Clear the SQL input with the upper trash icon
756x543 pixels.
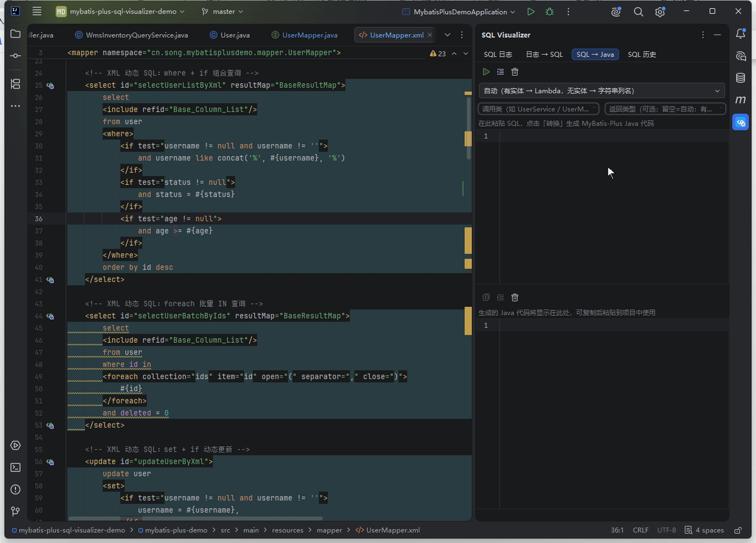515,72
